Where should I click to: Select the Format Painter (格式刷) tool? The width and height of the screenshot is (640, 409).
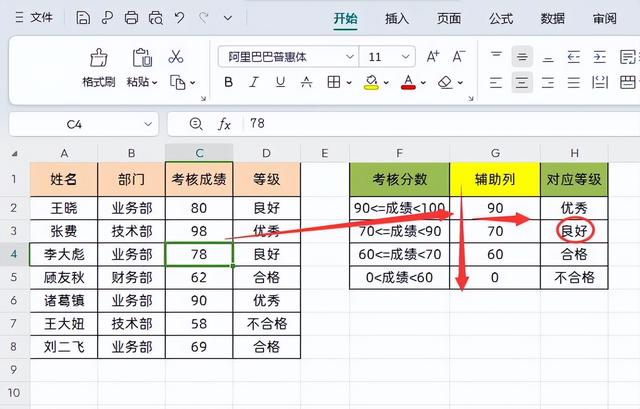(99, 67)
